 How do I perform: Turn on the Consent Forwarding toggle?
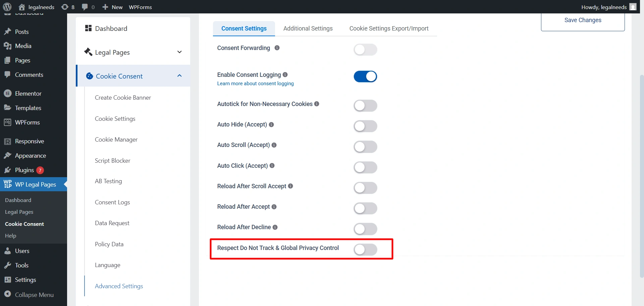(365, 50)
